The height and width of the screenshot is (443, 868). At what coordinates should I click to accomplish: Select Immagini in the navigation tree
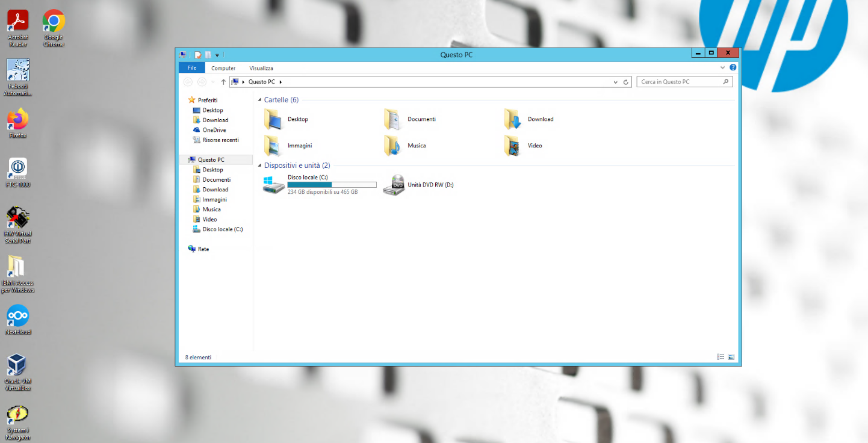(210, 200)
